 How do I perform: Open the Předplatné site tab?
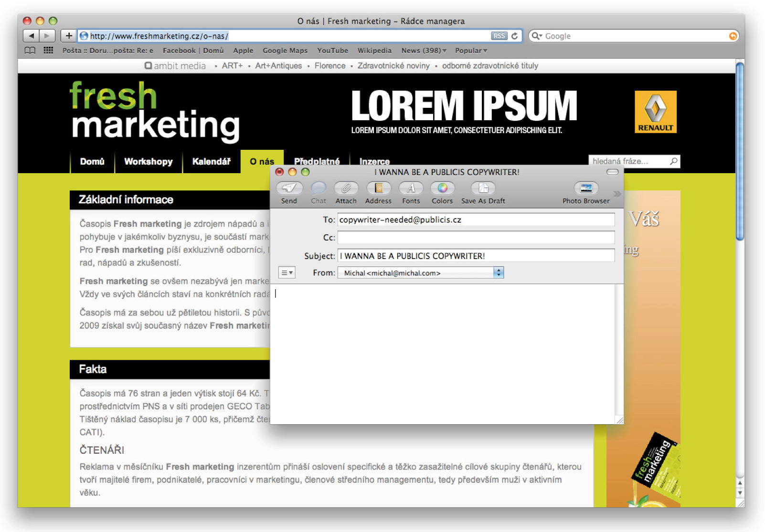tap(317, 161)
